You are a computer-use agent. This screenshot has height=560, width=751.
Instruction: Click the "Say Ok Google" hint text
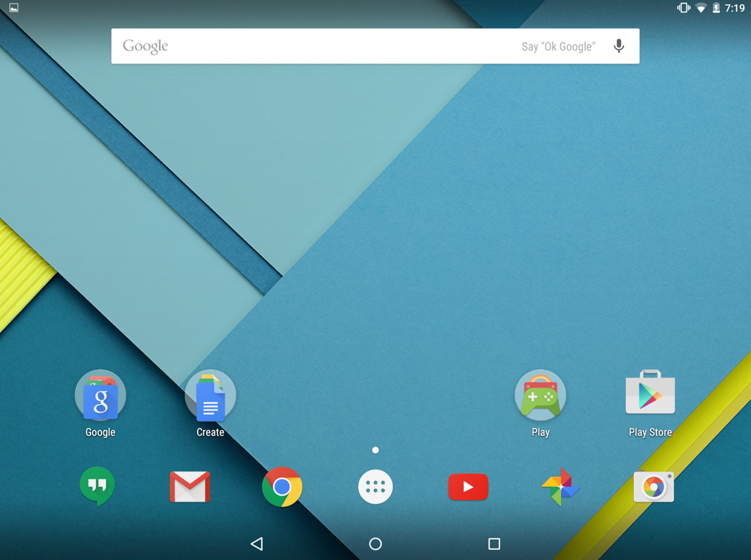coord(558,46)
